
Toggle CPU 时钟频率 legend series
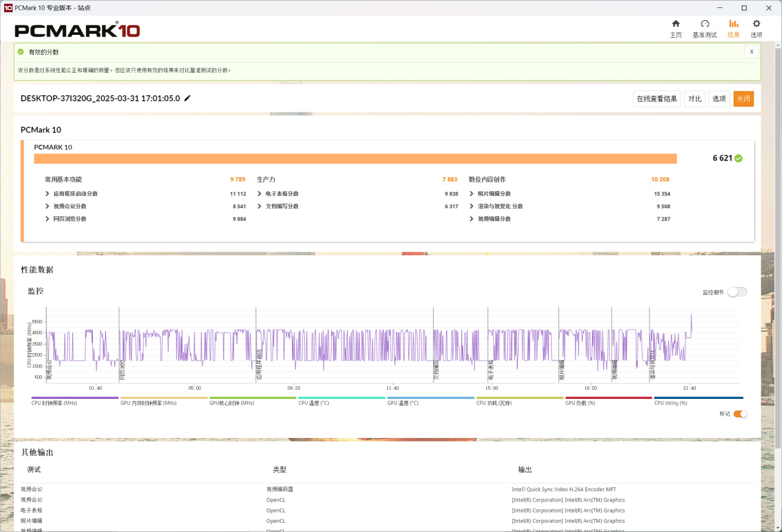(x=54, y=403)
